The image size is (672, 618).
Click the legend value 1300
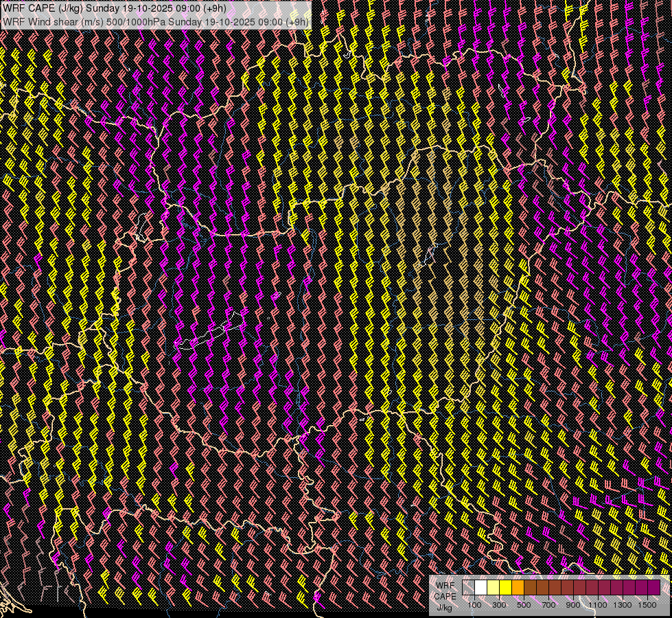(623, 605)
